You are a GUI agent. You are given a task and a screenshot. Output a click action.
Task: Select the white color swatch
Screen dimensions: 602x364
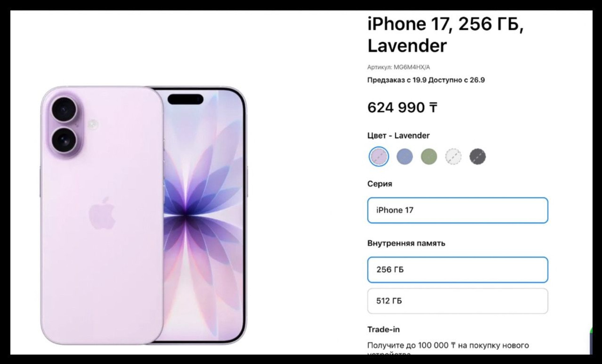coord(453,157)
